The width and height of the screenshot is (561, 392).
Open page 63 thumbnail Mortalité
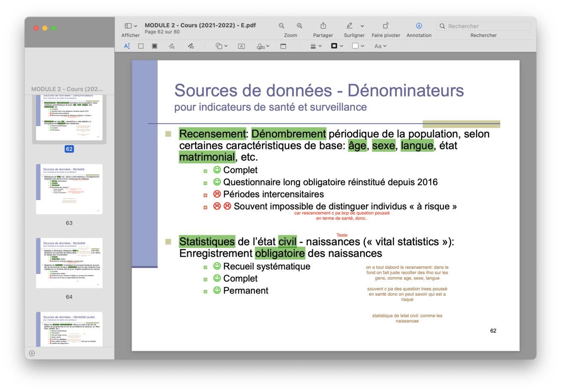point(69,189)
